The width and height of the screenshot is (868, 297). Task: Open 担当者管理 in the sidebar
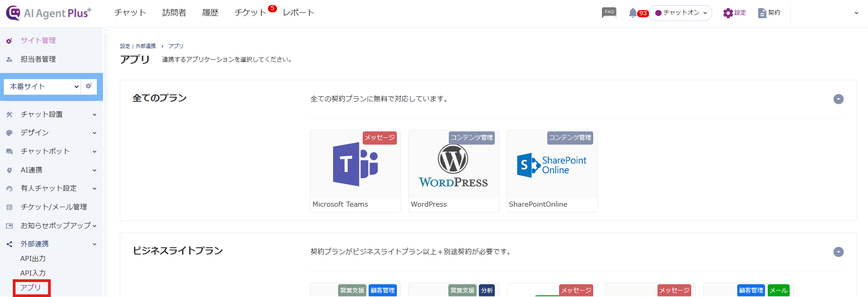(38, 59)
